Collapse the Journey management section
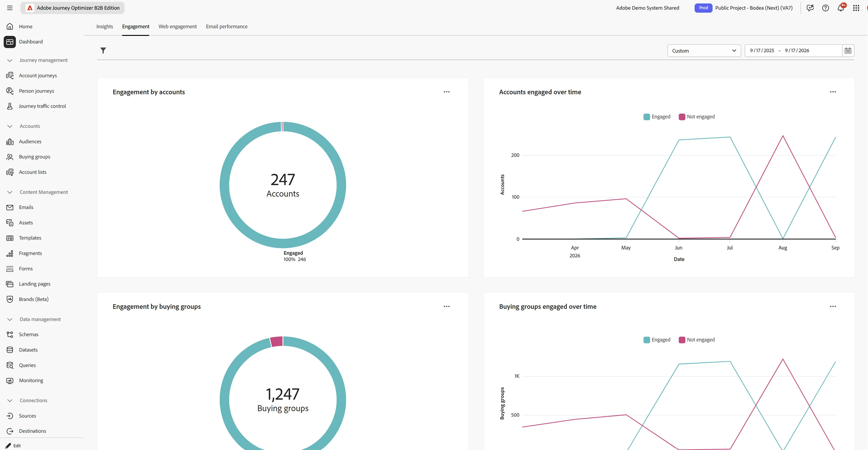868x450 pixels. (x=10, y=60)
